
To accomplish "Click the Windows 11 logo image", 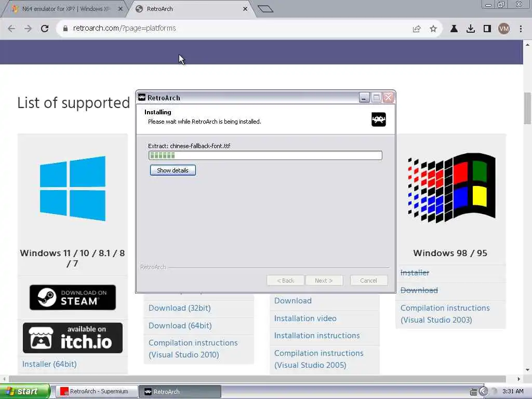I will point(73,189).
